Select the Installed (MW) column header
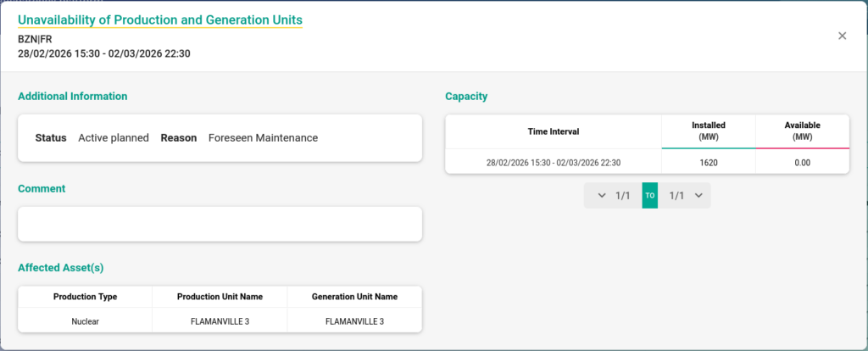This screenshot has height=351, width=868. 709,131
